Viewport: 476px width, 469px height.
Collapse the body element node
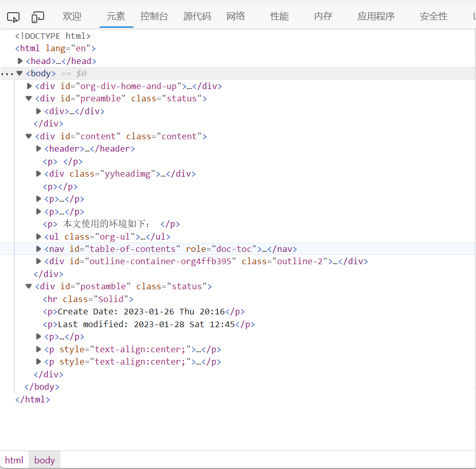[19, 73]
